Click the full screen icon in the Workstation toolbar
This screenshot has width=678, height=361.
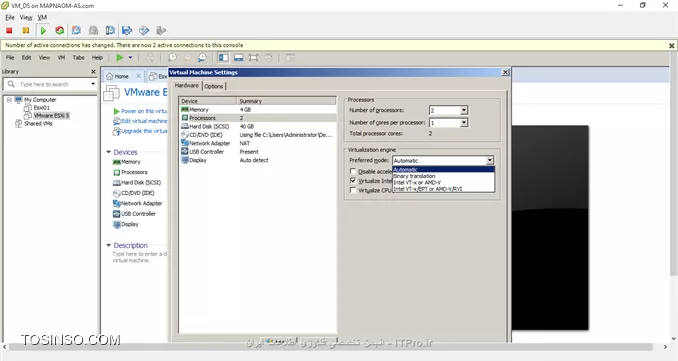pyautogui.click(x=253, y=57)
